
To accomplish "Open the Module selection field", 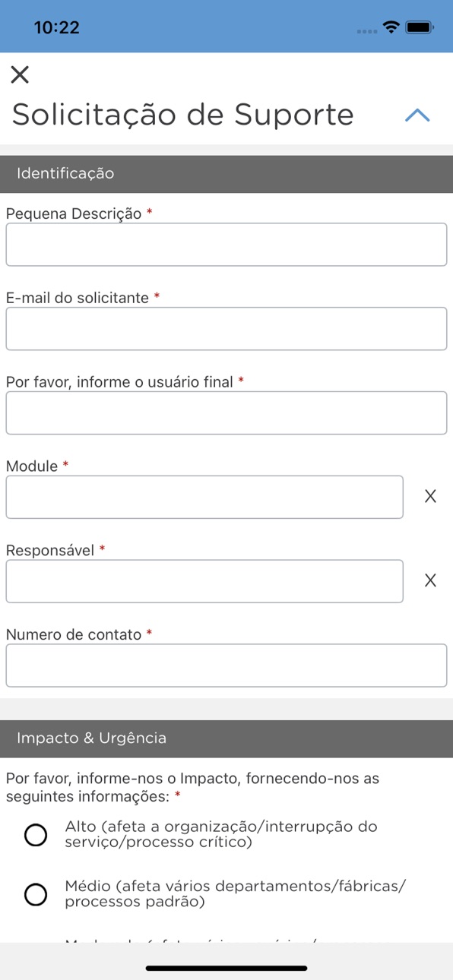I will tap(204, 497).
